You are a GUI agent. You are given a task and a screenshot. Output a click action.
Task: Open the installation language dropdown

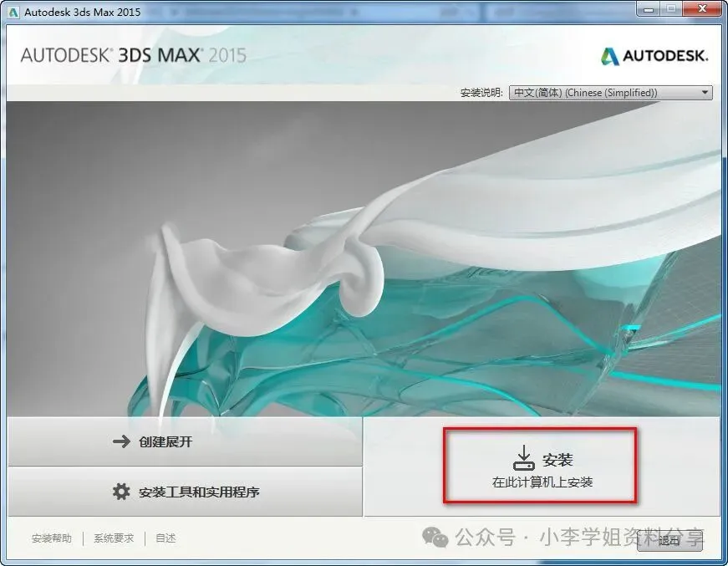tap(610, 93)
